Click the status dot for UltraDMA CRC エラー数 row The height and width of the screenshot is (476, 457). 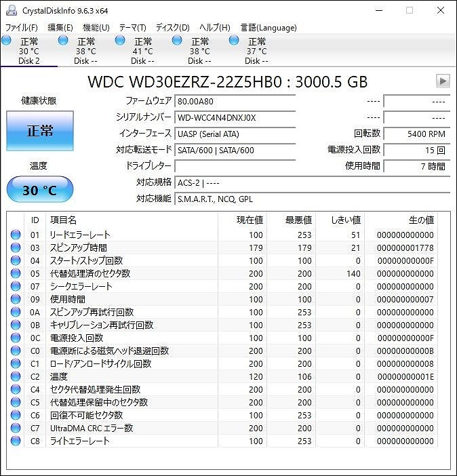click(16, 428)
